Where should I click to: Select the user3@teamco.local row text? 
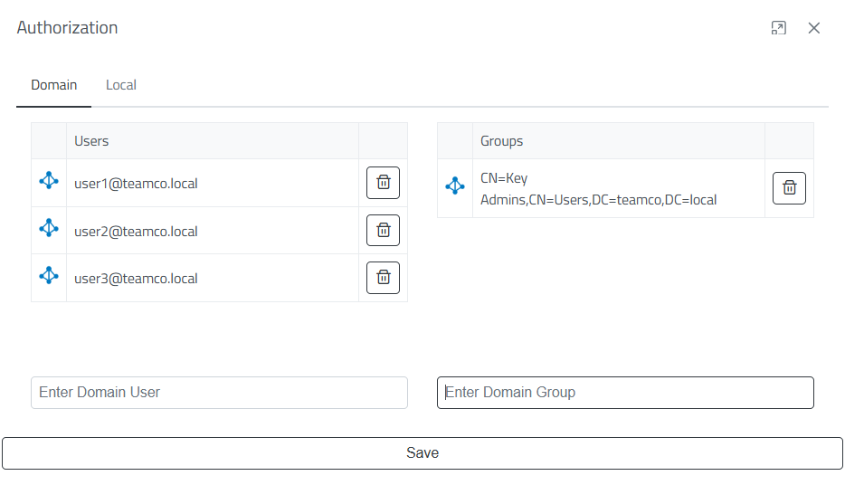coord(136,279)
